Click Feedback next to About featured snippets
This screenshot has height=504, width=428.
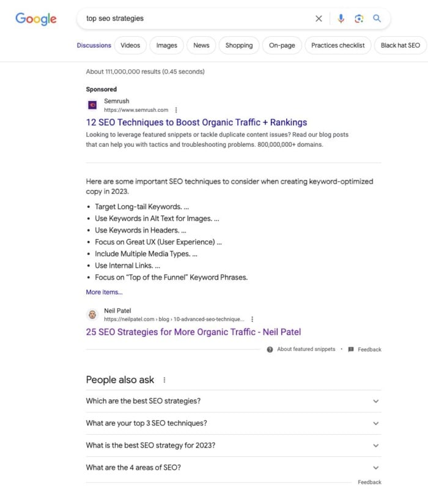click(369, 349)
